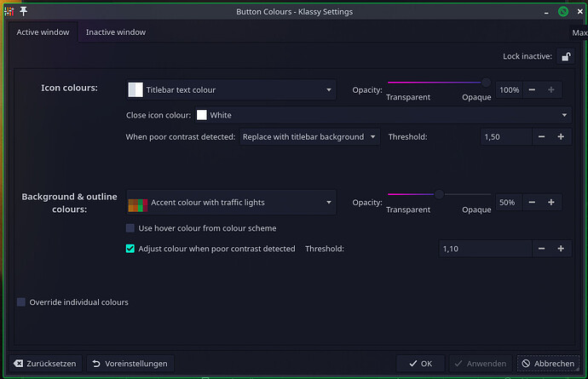Screen dimensions: 588x379
Task: Open the Titlebar text colour dropdown
Action: click(231, 89)
